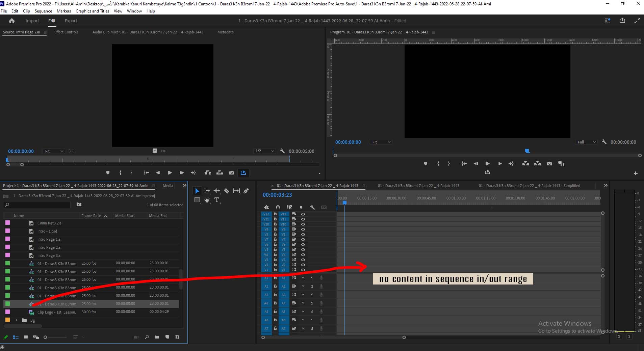This screenshot has width=644, height=351.
Task: Open the timeline wrench display settings
Action: 312,207
